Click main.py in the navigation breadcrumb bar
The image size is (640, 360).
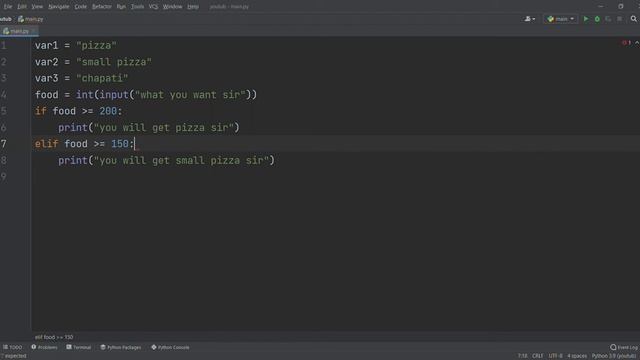(x=31, y=19)
